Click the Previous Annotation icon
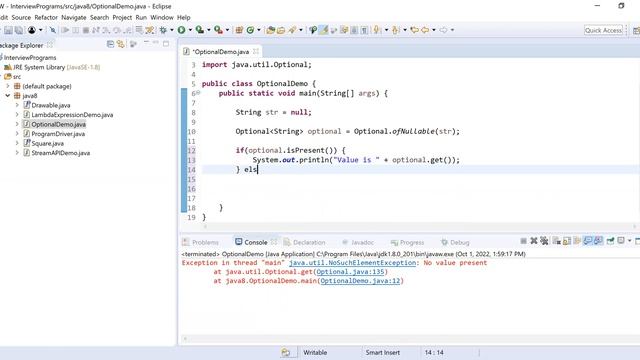 (x=395, y=30)
